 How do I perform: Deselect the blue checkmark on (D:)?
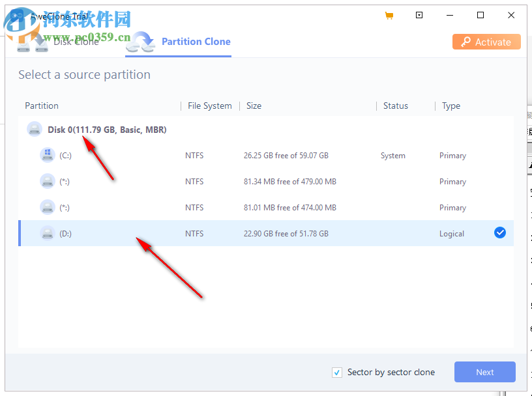(x=499, y=232)
